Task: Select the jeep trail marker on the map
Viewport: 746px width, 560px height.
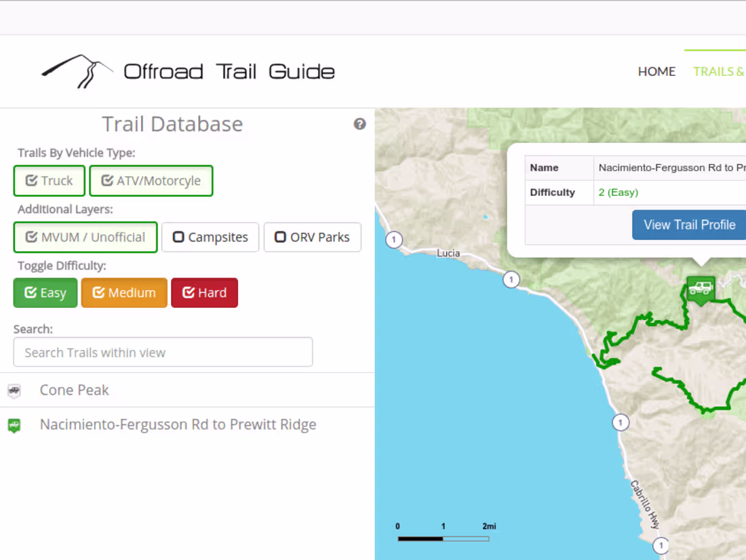Action: click(x=701, y=289)
